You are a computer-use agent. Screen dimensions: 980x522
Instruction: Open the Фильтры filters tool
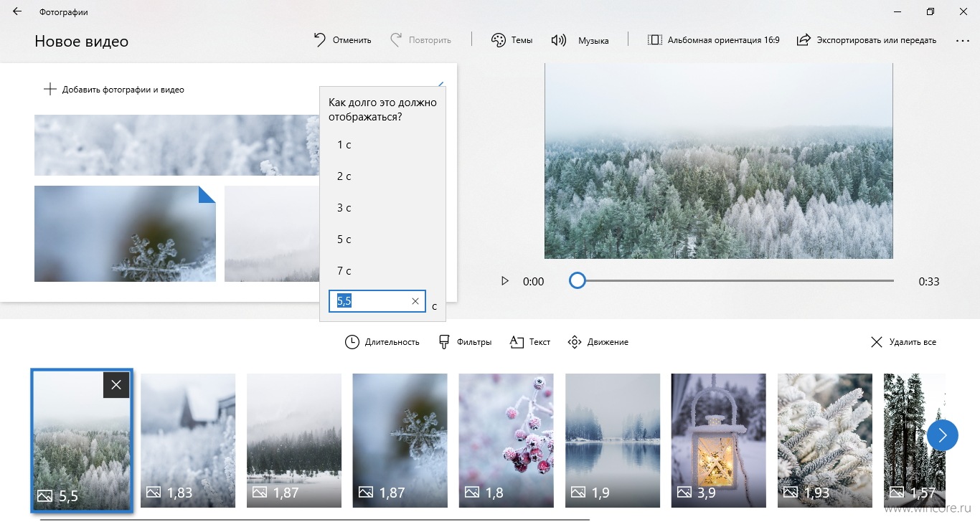(465, 342)
